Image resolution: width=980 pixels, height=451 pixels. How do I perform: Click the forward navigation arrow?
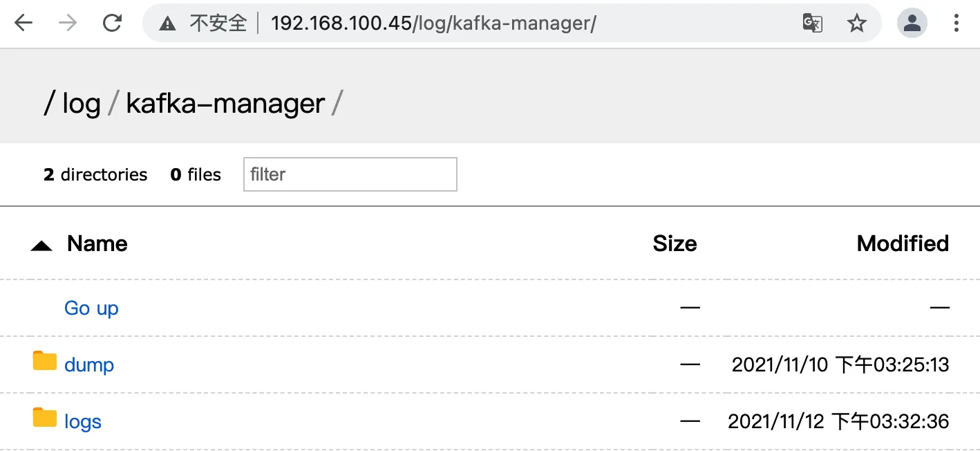(67, 22)
